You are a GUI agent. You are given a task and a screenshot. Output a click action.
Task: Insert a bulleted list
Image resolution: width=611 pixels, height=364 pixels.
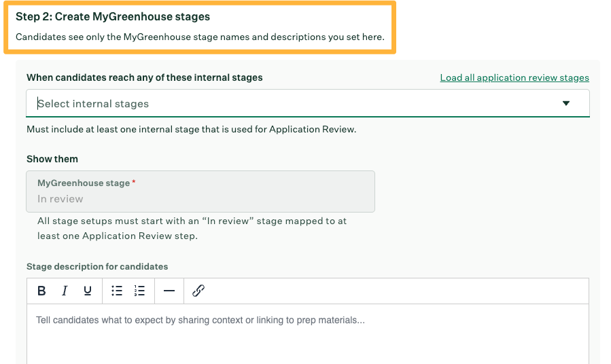click(x=116, y=291)
